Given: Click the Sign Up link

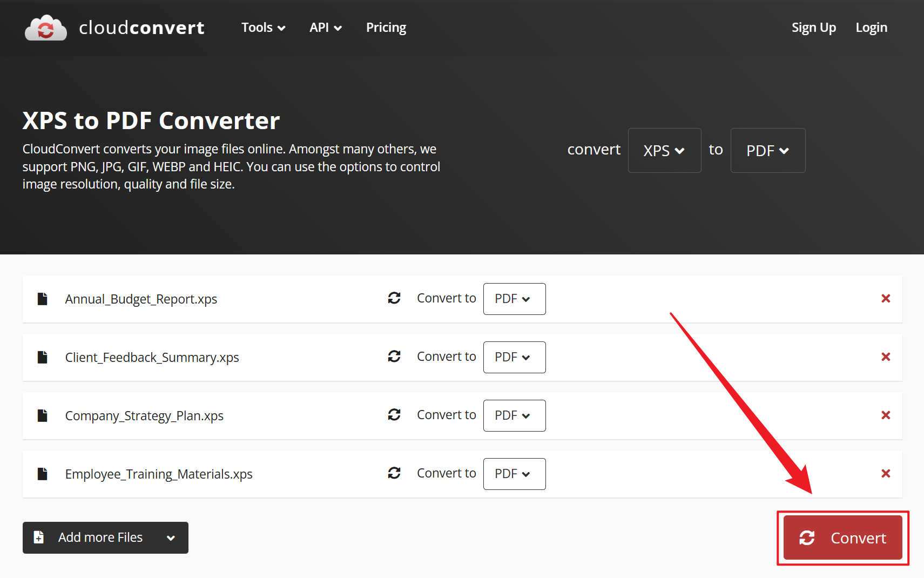Looking at the screenshot, I should coord(813,28).
